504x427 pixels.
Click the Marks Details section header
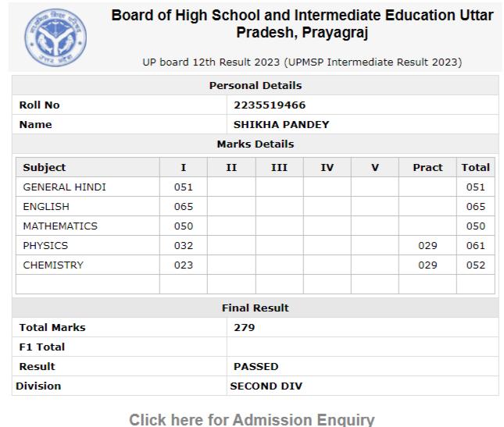click(256, 144)
